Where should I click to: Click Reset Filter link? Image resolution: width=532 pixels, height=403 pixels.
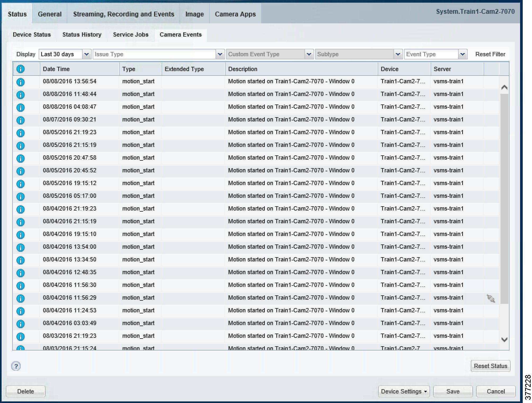point(490,54)
